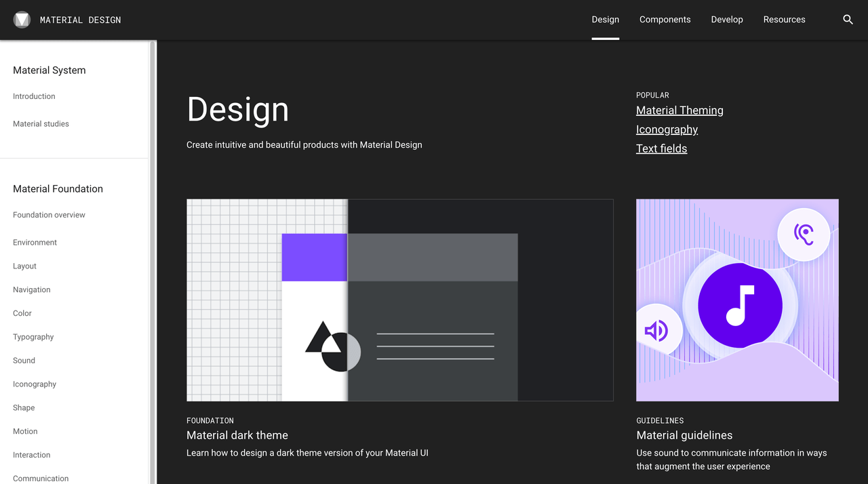Select Material studies in the sidebar
Image resolution: width=868 pixels, height=484 pixels.
pyautogui.click(x=41, y=124)
